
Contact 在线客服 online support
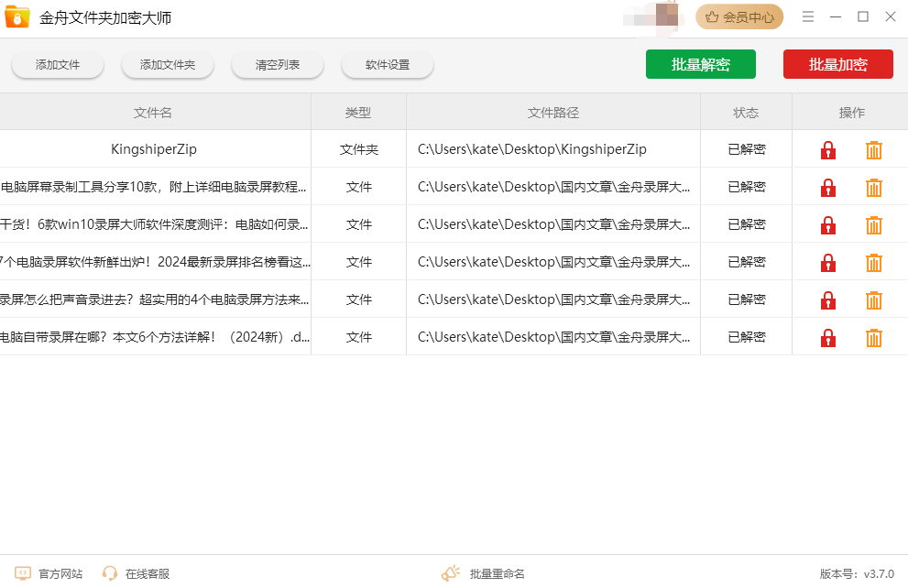point(136,573)
